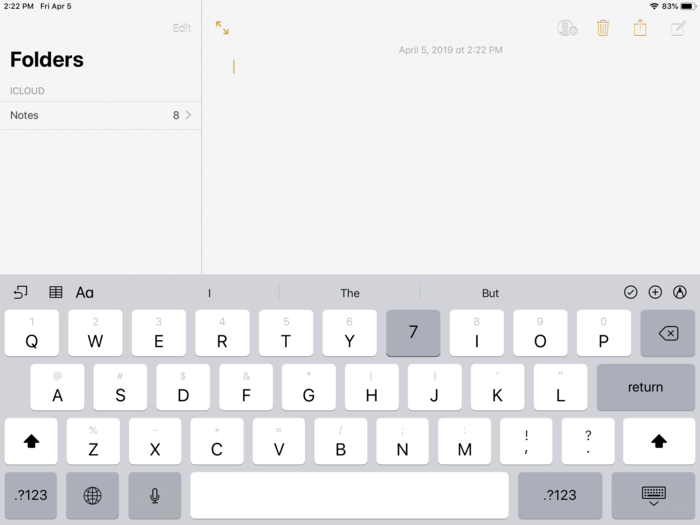Screen dimensions: 700x525
Task: Tap the S key
Action: [120, 387]
